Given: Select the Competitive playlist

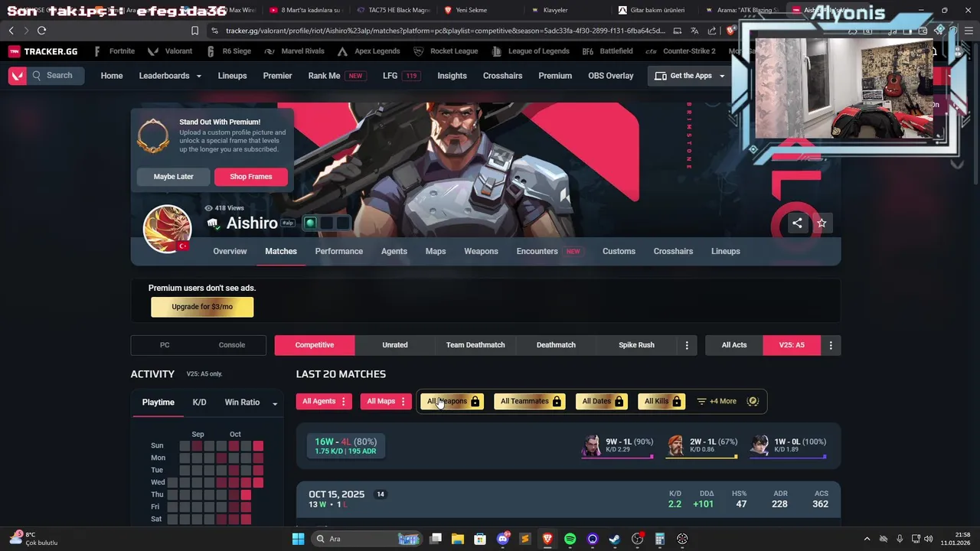Looking at the screenshot, I should click(x=315, y=345).
